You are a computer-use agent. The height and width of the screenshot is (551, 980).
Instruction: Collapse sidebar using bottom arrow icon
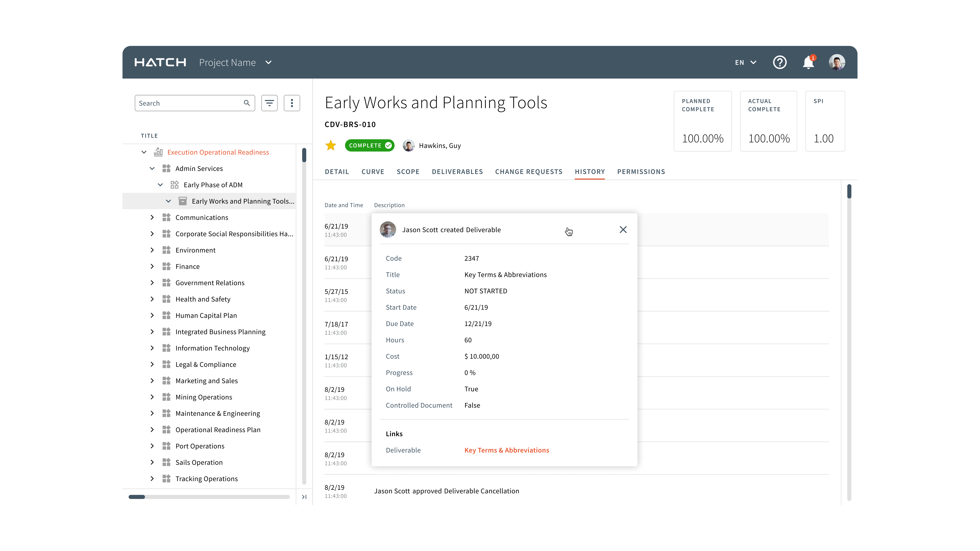pyautogui.click(x=304, y=497)
